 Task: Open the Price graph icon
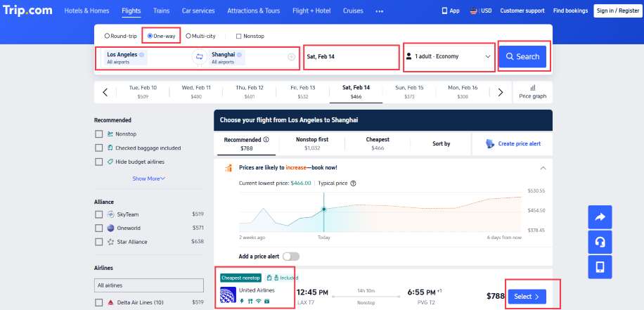[532, 86]
